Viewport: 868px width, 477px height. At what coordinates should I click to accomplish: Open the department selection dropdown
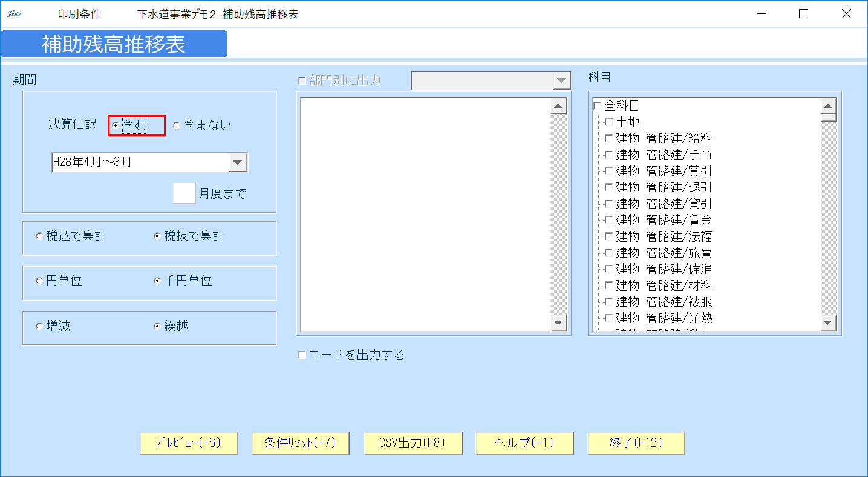point(563,80)
